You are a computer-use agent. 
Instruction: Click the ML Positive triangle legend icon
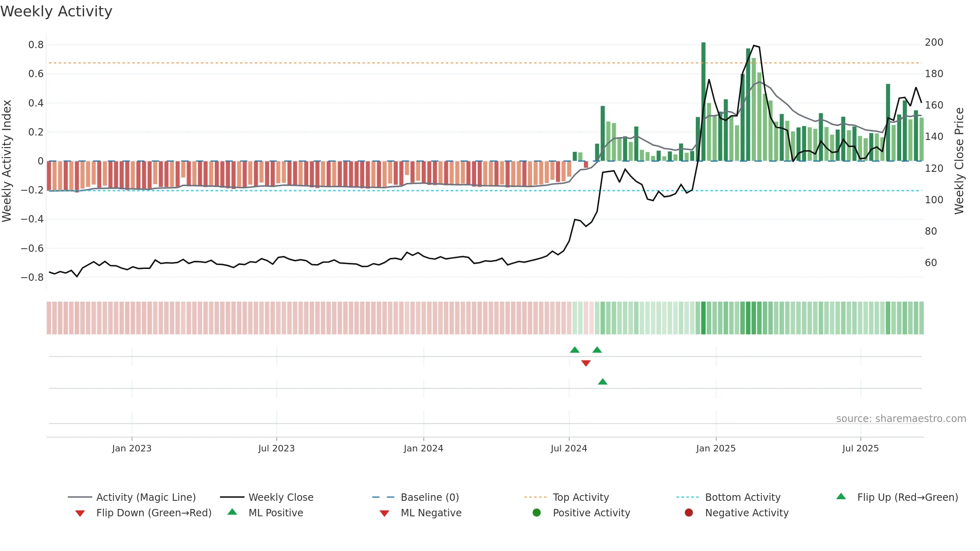[232, 512]
